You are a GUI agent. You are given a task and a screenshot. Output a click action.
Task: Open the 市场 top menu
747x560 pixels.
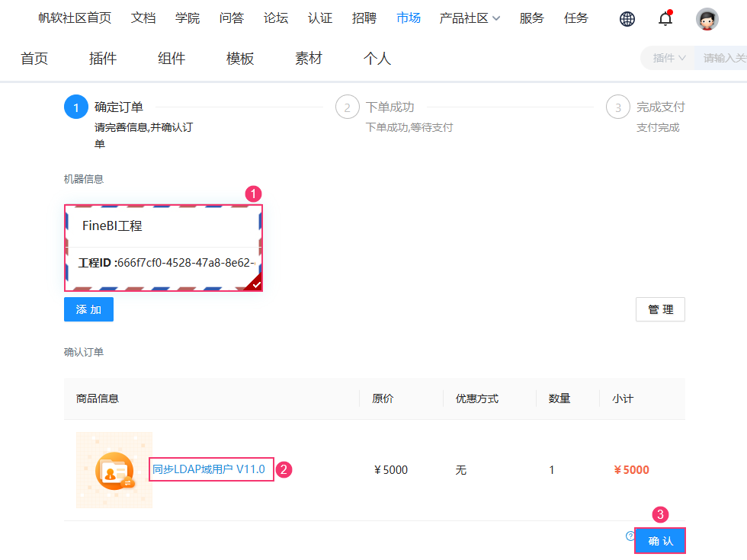point(409,18)
